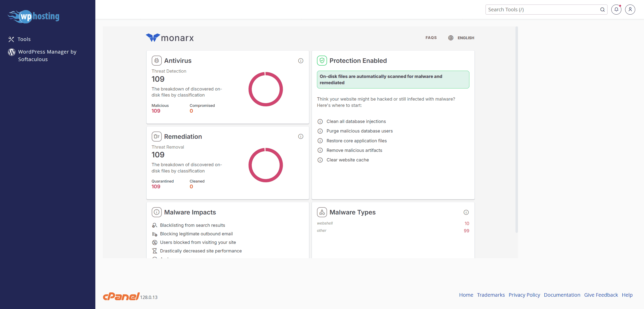This screenshot has height=309, width=644.
Task: Click the search magnifier icon
Action: click(602, 10)
